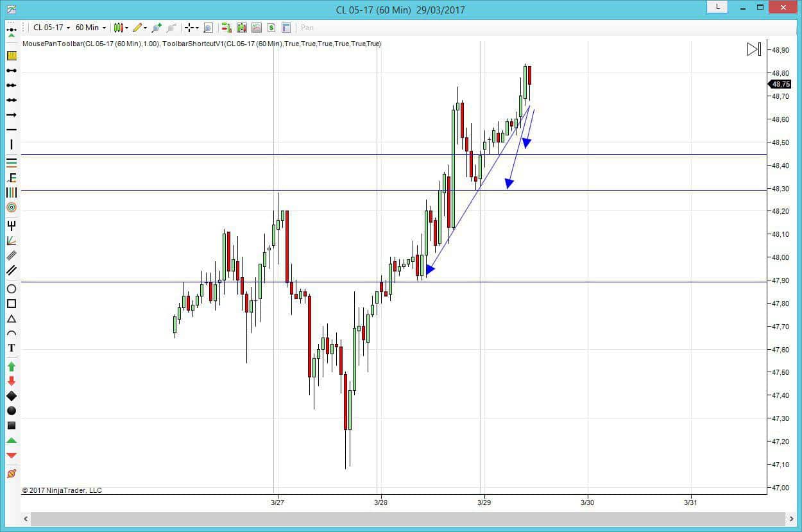Click the orange planet icon in sidebar
802x532 pixels.
click(12, 474)
